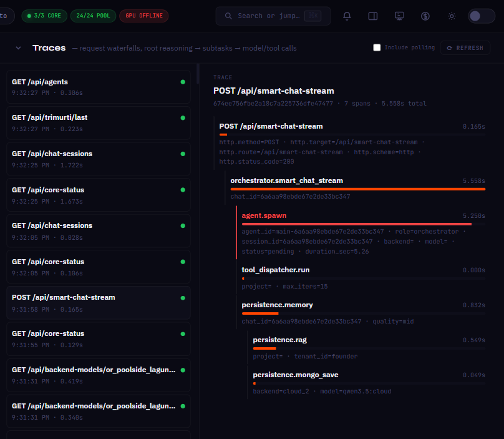Open the monitor display icon
The image size is (504, 439).
pos(399,16)
